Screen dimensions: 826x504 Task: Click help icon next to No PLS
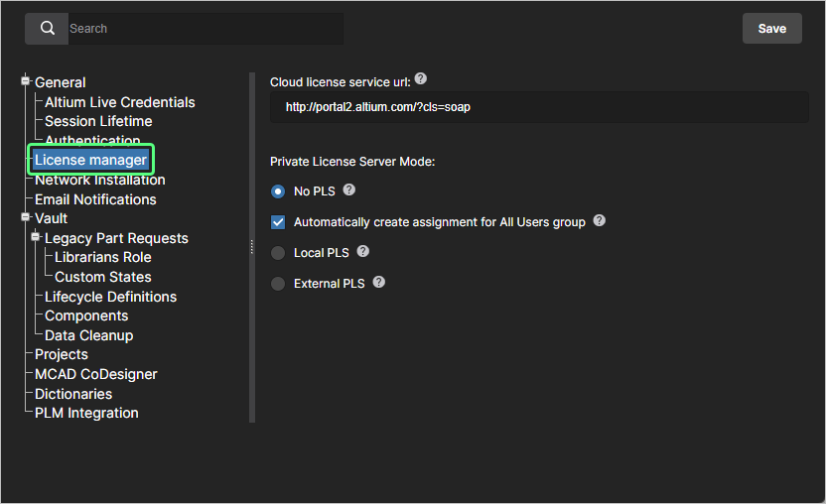349,190
